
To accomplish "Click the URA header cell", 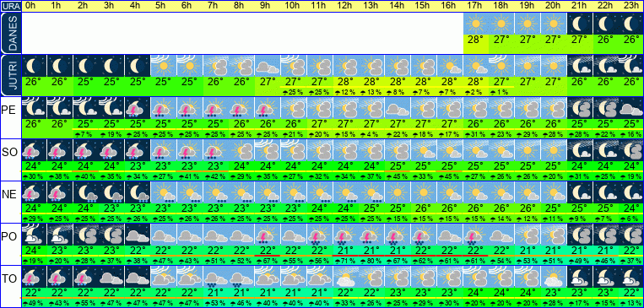I will point(10,6).
